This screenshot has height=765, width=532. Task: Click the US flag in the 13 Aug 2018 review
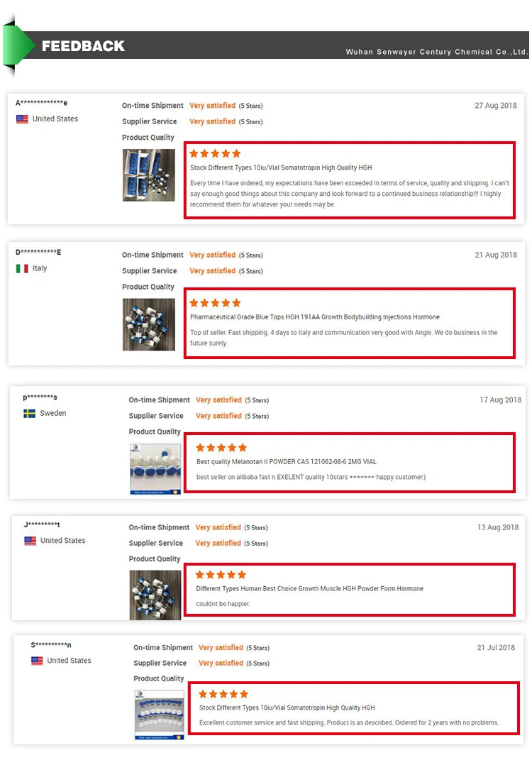point(30,541)
